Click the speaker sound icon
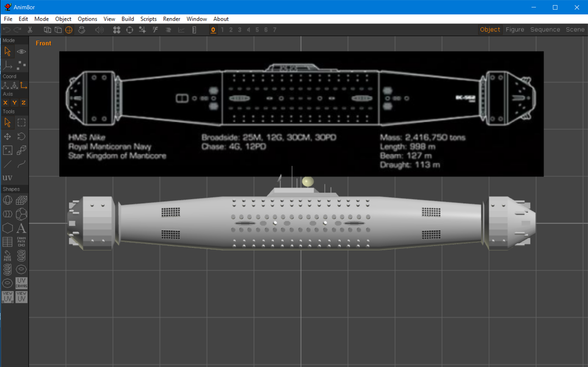The height and width of the screenshot is (367, 588). (99, 30)
